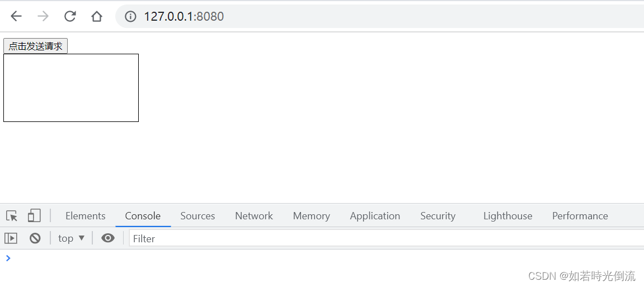Click the browser forward arrow
The height and width of the screenshot is (287, 644).
[x=43, y=16]
